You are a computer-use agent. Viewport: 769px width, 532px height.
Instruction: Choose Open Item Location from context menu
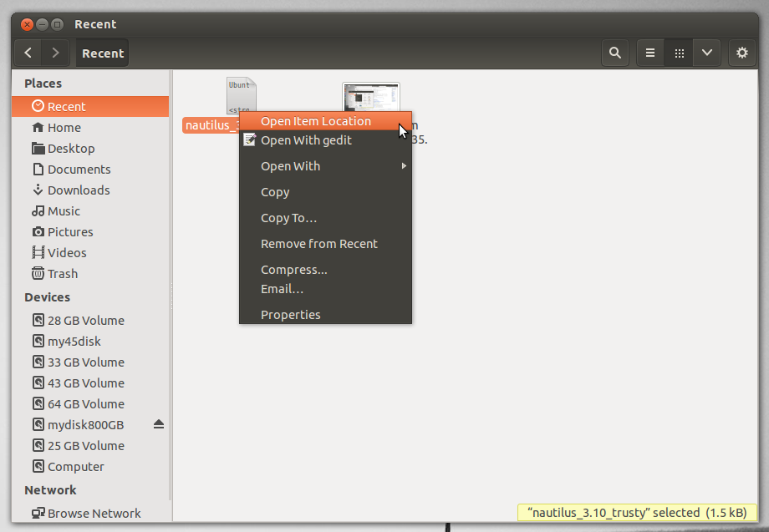(326, 121)
